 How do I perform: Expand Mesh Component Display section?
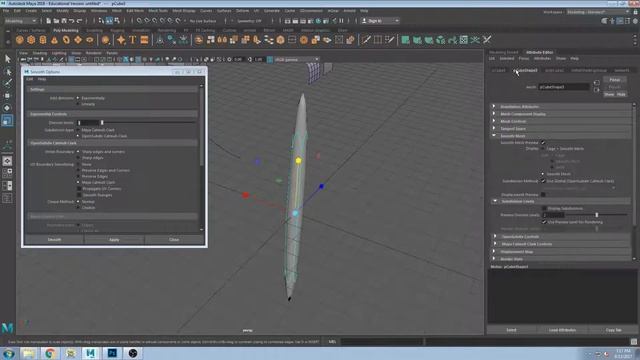[x=562, y=114]
